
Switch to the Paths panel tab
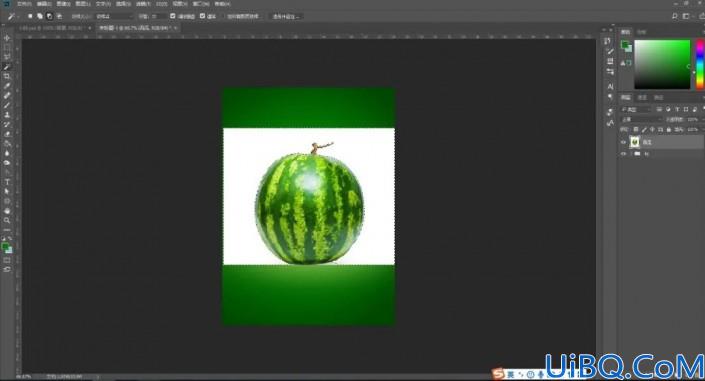tap(658, 98)
